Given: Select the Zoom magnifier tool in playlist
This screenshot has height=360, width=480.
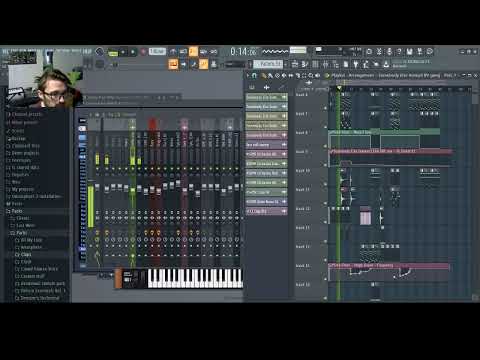Looking at the screenshot, I should (x=311, y=76).
